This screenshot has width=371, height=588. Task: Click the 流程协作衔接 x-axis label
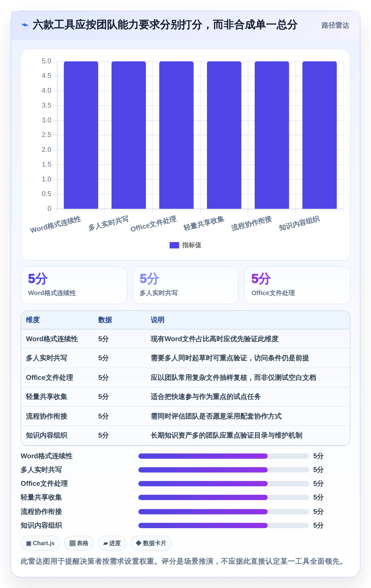click(x=251, y=223)
